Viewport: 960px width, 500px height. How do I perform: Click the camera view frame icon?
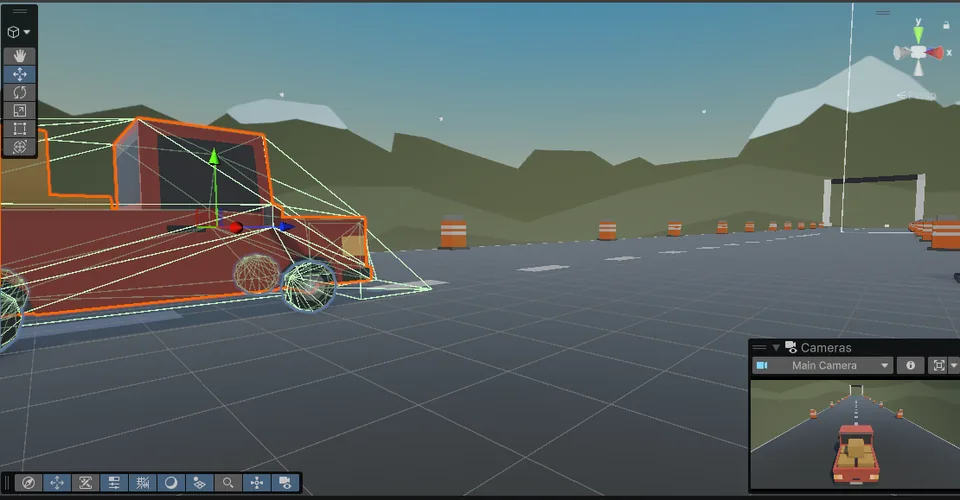[x=939, y=365]
